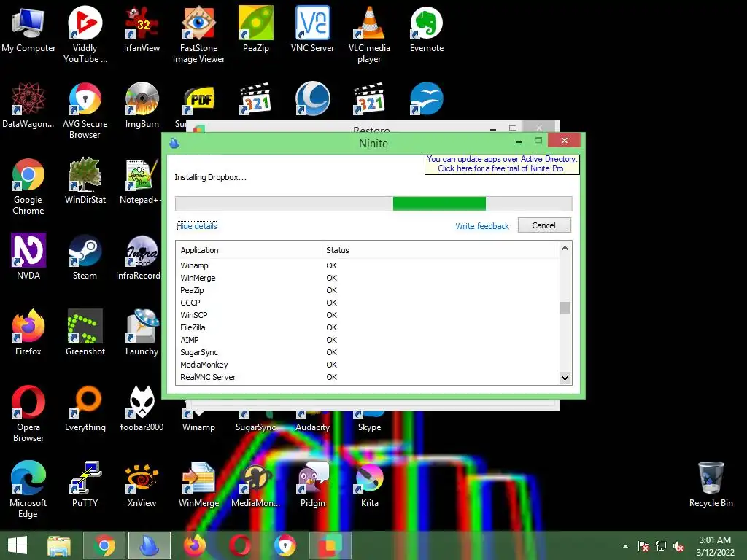The image size is (747, 560).
Task: Open the Greenshot desktop icon
Action: pyautogui.click(x=85, y=332)
